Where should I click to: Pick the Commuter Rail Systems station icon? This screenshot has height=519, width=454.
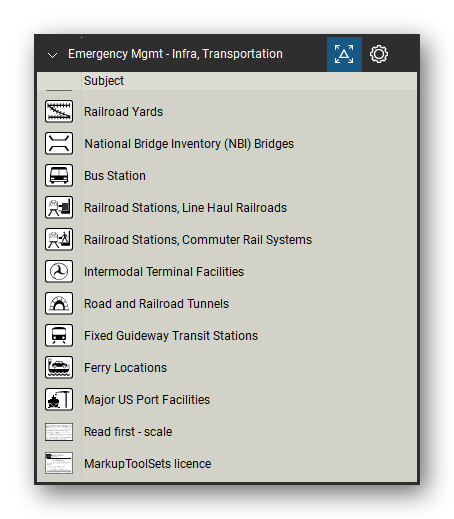coord(59,239)
